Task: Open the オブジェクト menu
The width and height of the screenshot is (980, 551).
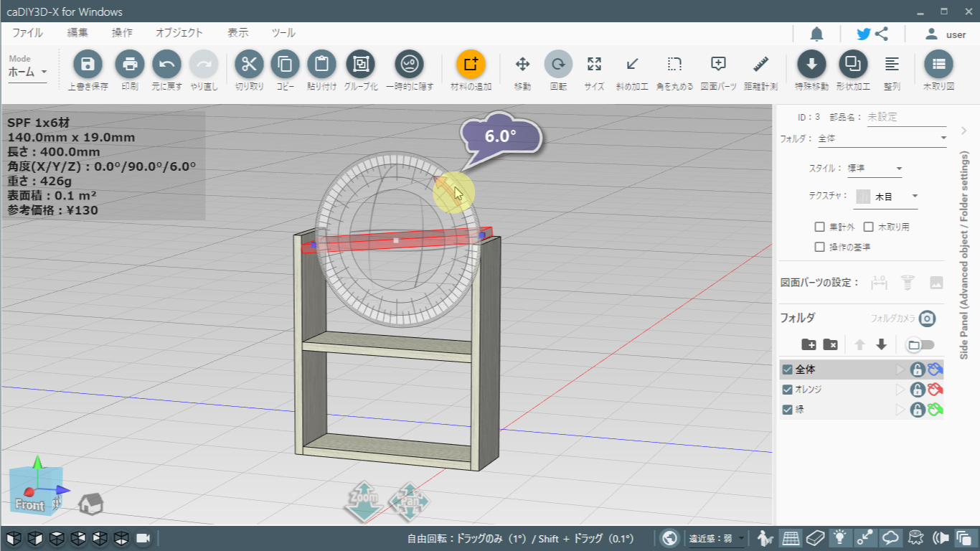Action: (x=179, y=33)
